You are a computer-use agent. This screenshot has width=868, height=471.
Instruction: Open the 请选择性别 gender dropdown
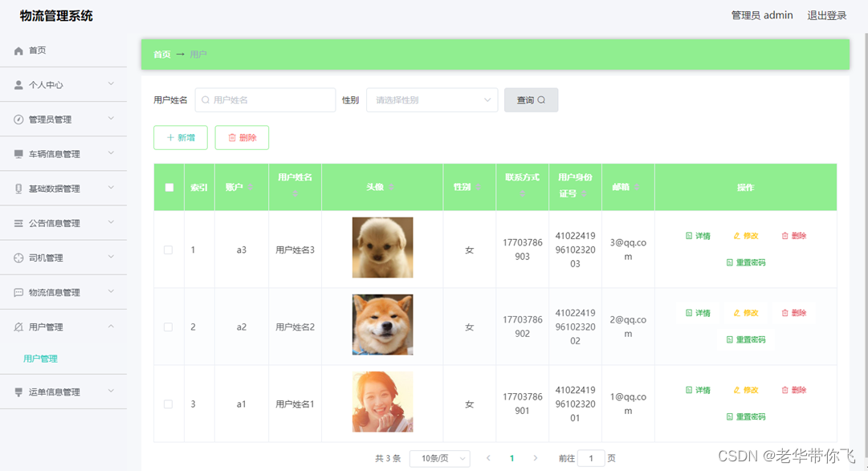(x=432, y=100)
